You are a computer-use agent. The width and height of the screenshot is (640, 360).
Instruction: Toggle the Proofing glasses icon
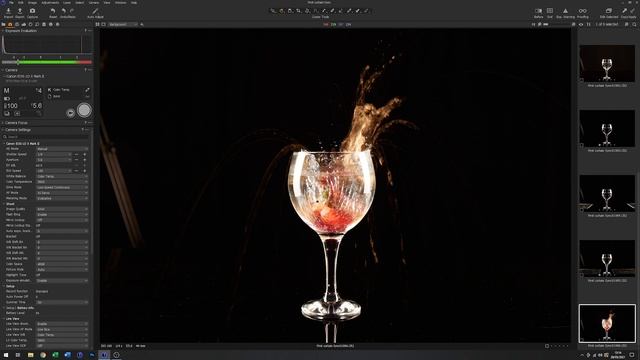coord(582,11)
